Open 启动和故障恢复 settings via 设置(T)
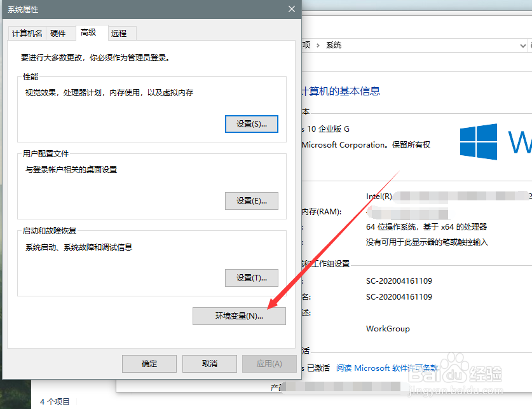This screenshot has width=532, height=409. point(251,278)
